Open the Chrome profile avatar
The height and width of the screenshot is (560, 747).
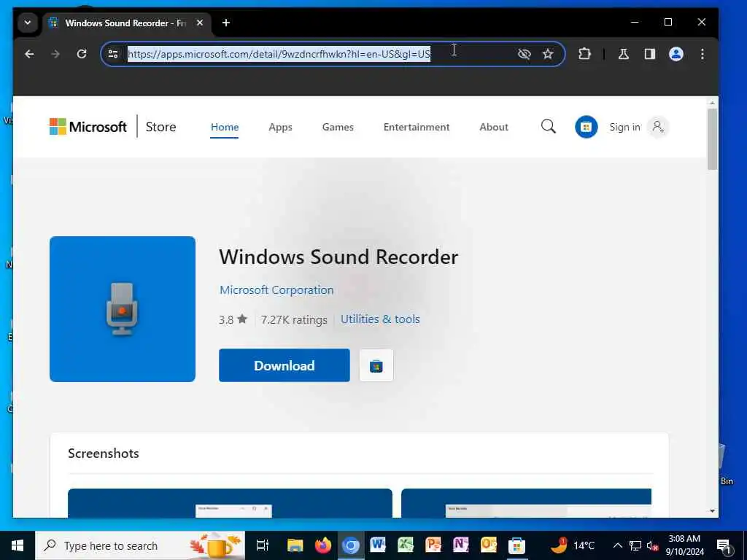point(676,54)
